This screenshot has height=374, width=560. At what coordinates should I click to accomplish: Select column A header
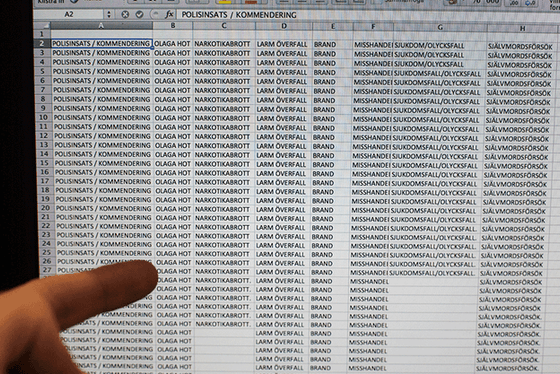101,25
